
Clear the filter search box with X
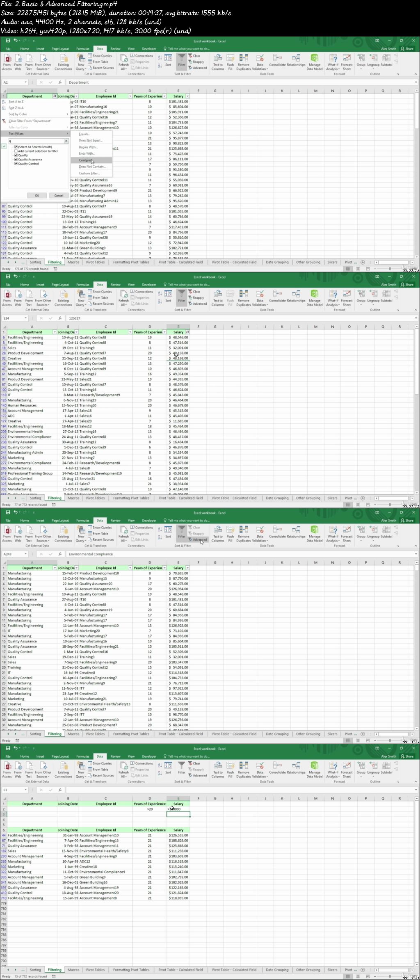coord(66,141)
